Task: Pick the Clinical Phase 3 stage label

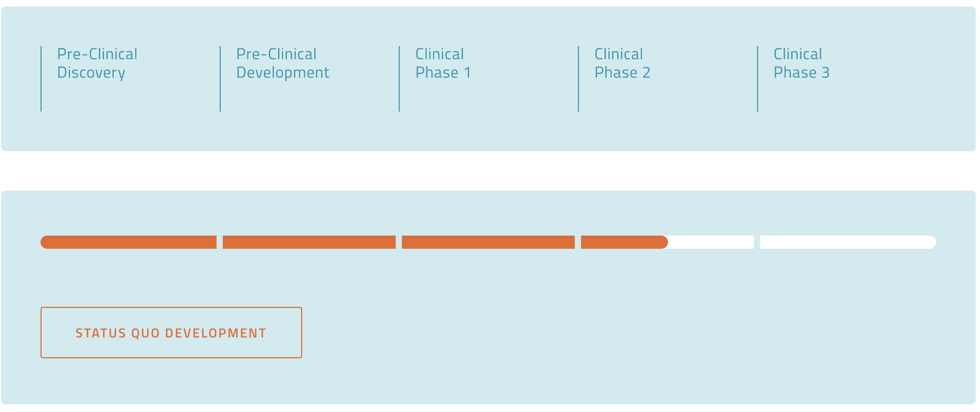Action: click(801, 64)
